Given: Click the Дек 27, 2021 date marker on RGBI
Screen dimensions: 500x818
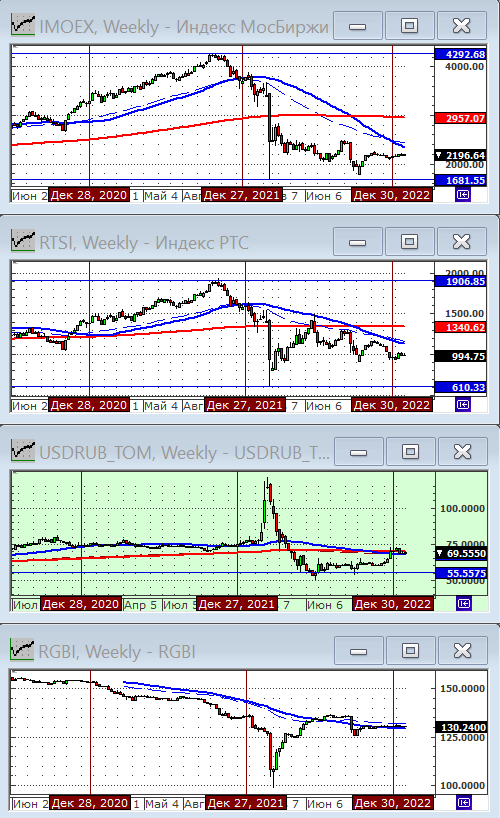Looking at the screenshot, I should (x=246, y=803).
